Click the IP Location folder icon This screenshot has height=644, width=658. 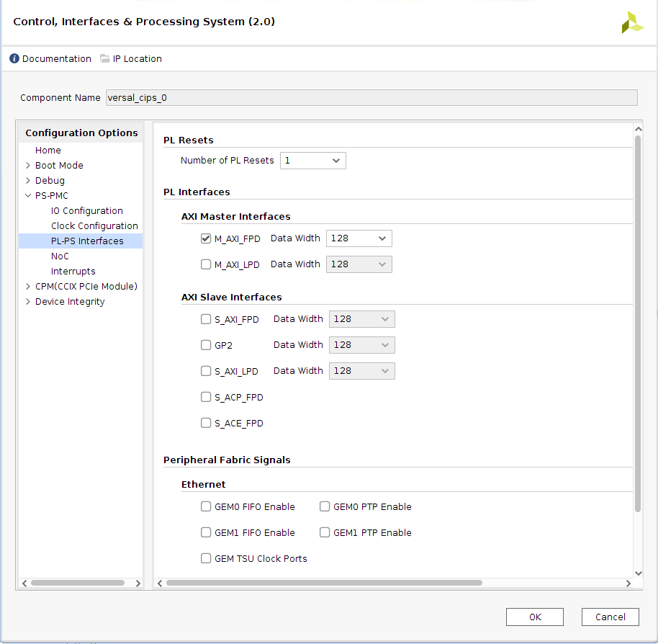[x=104, y=58]
